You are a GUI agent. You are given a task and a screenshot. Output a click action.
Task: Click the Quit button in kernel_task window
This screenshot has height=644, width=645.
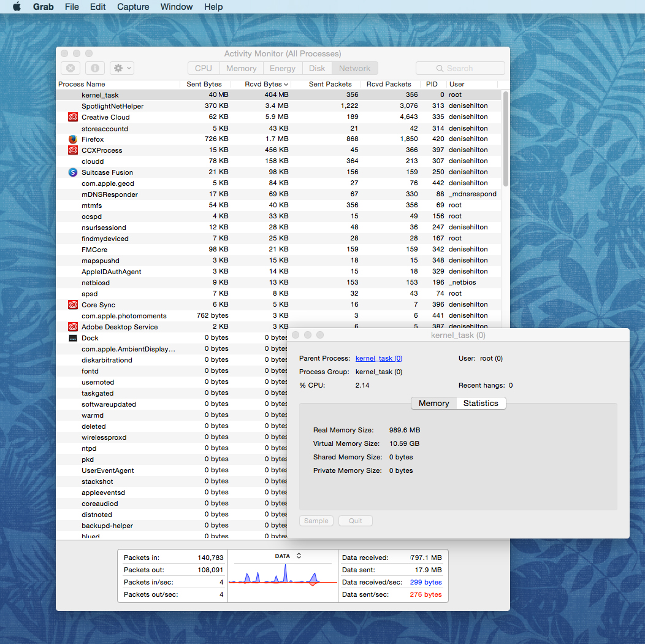click(x=356, y=521)
